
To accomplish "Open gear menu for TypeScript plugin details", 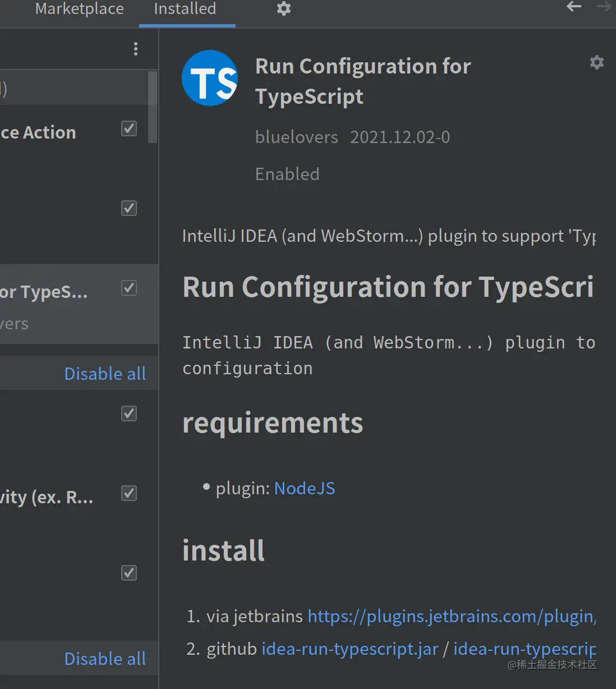I will tap(597, 62).
